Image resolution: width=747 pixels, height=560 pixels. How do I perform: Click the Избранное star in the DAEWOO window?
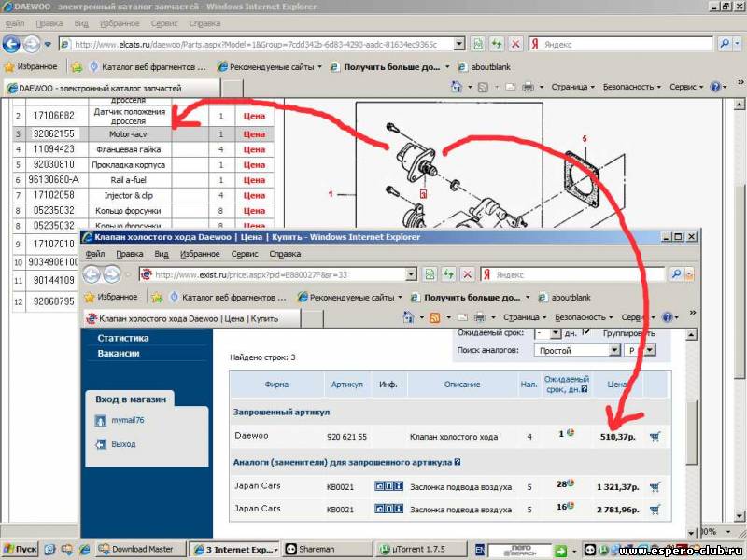pos(9,67)
